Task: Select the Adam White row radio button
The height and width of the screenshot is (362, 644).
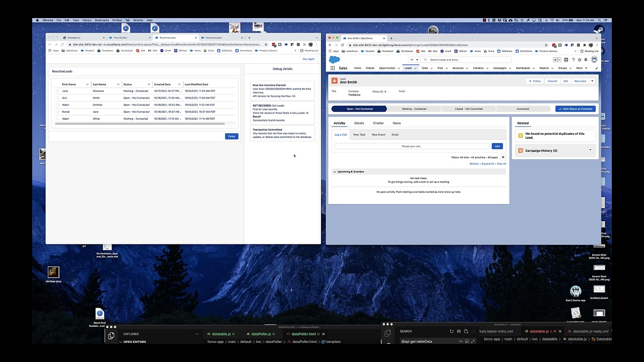Action: click(57, 119)
